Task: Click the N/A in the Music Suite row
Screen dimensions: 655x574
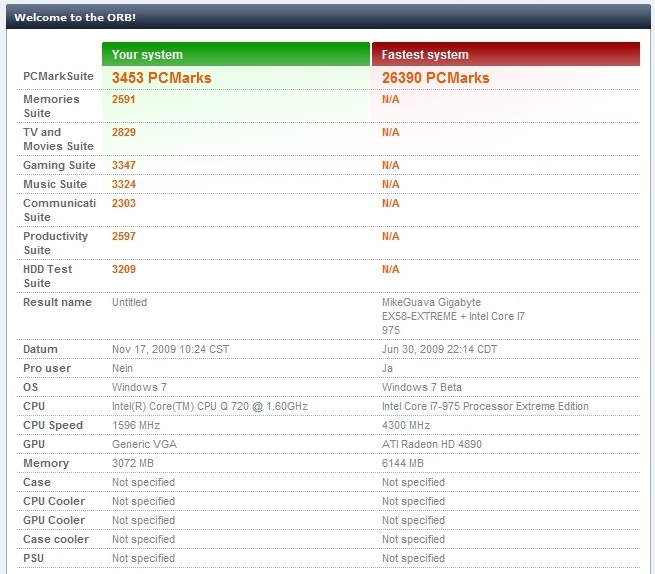Action: coord(391,184)
